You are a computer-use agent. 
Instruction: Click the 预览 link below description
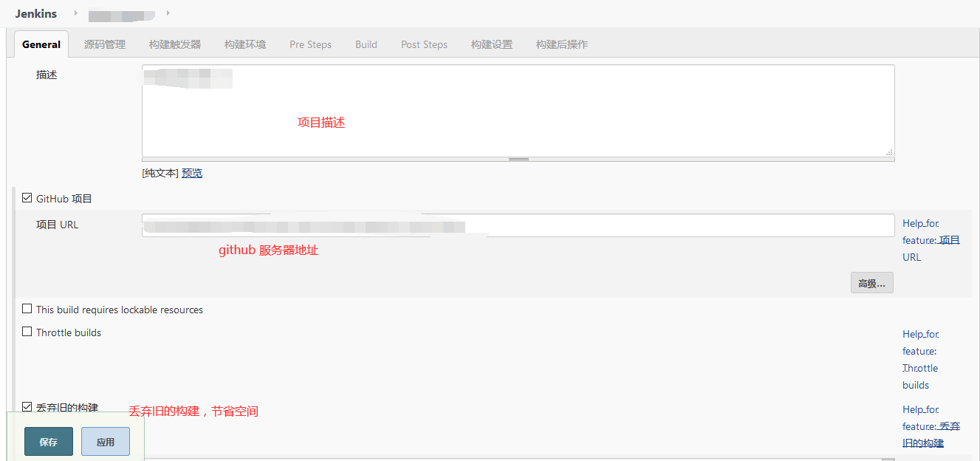191,172
